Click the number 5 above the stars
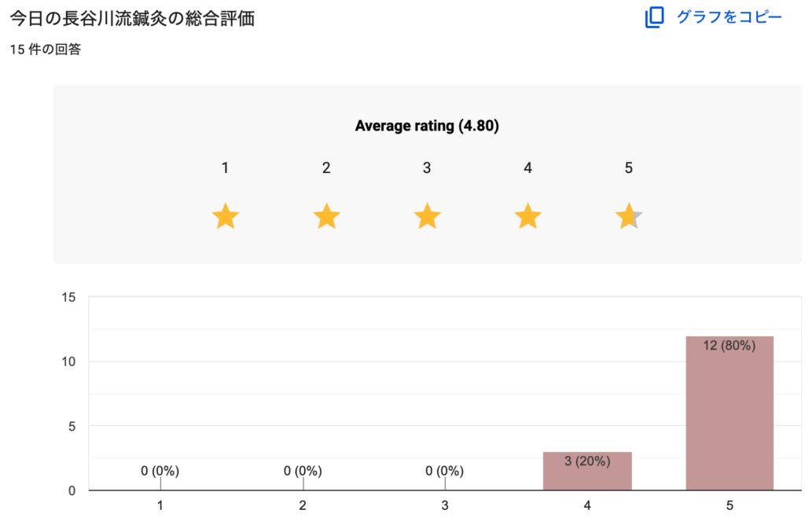This screenshot has height=532, width=805. (x=628, y=167)
